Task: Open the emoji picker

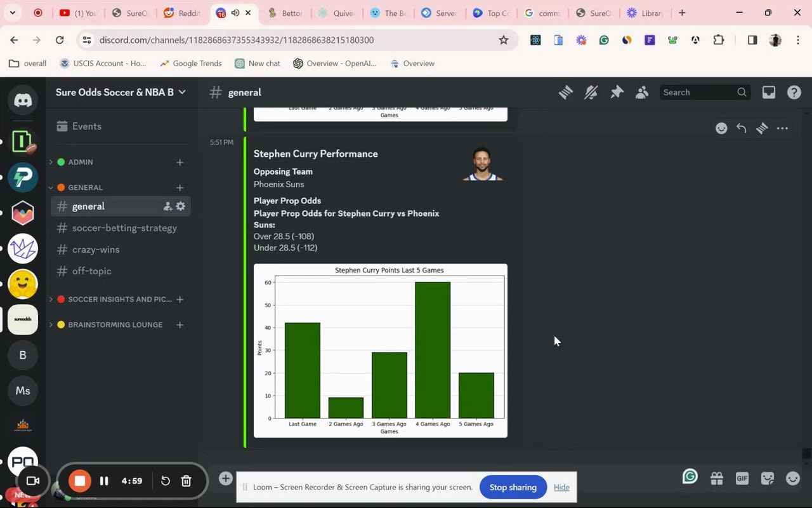Action: tap(792, 478)
